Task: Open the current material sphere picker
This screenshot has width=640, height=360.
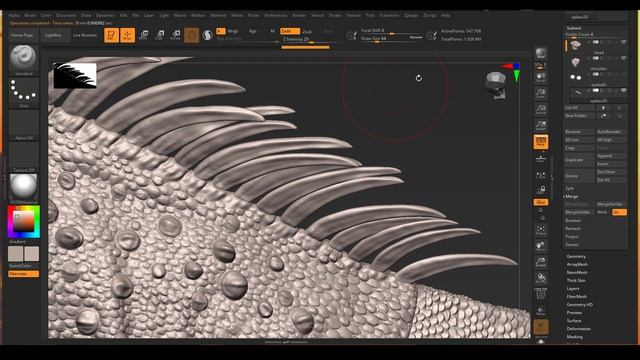Action: point(24,188)
